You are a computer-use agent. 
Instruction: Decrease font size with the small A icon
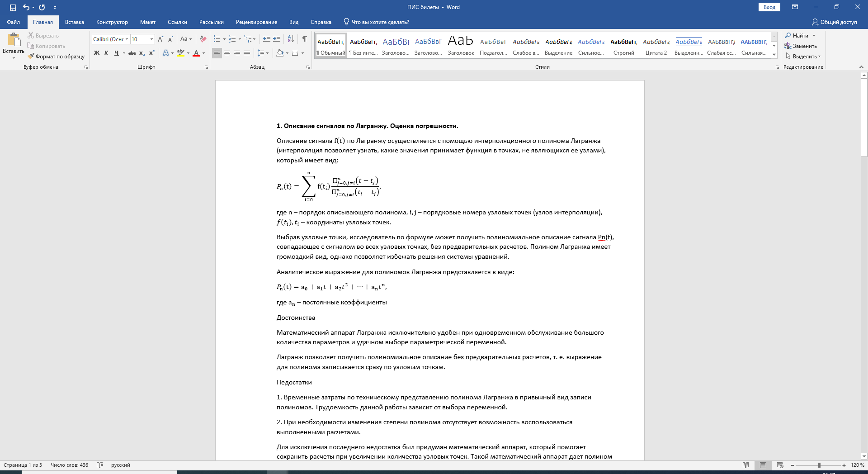click(170, 39)
